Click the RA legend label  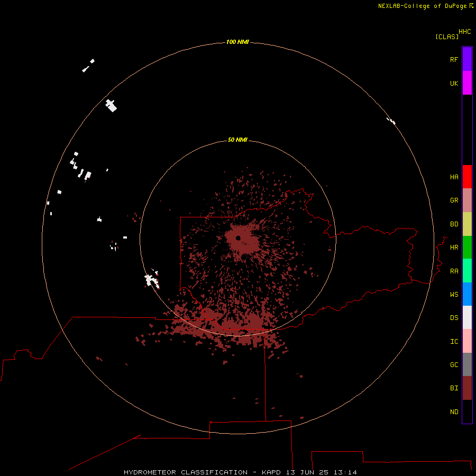[x=454, y=271]
